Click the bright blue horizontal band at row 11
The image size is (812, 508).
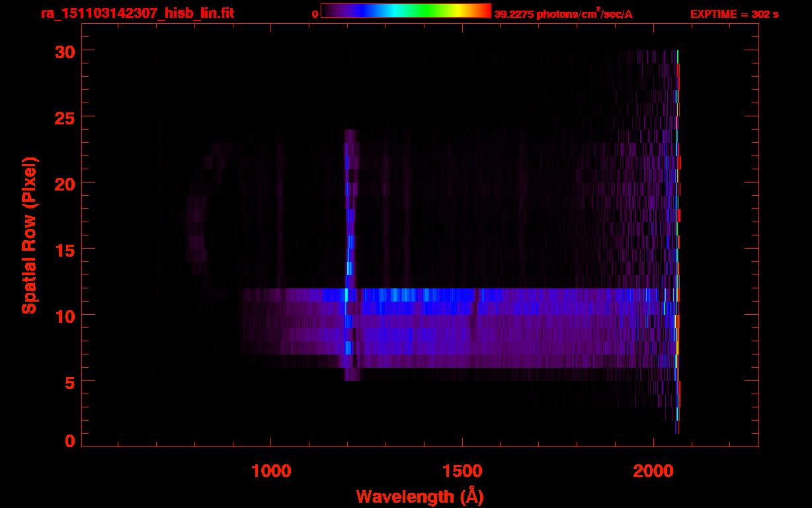coord(460,295)
